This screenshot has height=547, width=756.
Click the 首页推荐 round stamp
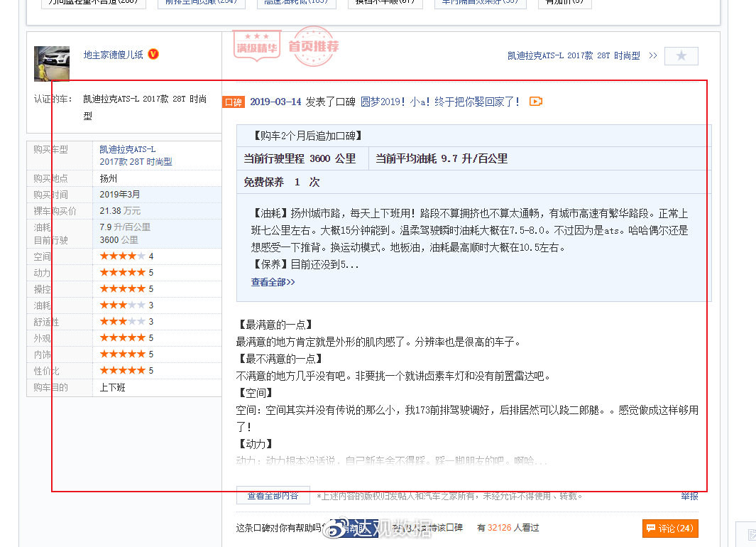(313, 46)
